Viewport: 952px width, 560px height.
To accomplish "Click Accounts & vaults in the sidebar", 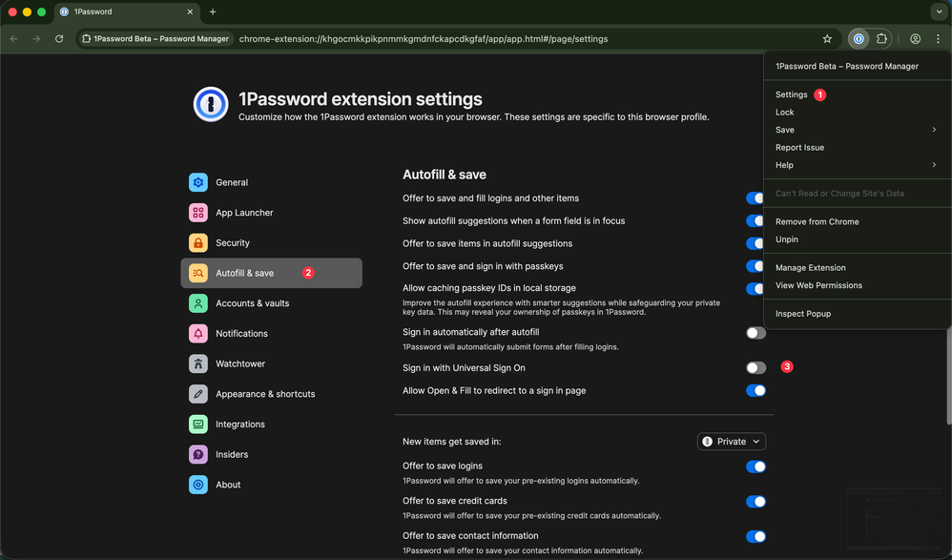I will point(252,303).
